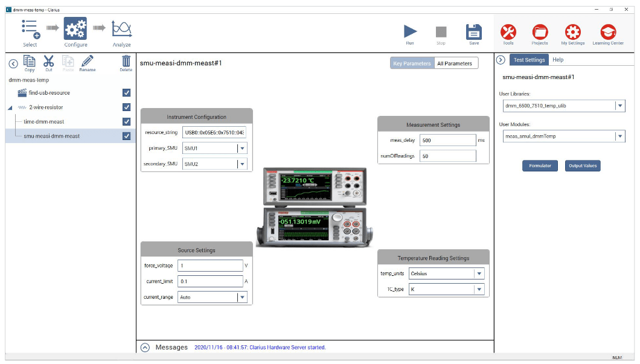
Task: Open the temp_units dropdown
Action: pos(479,273)
